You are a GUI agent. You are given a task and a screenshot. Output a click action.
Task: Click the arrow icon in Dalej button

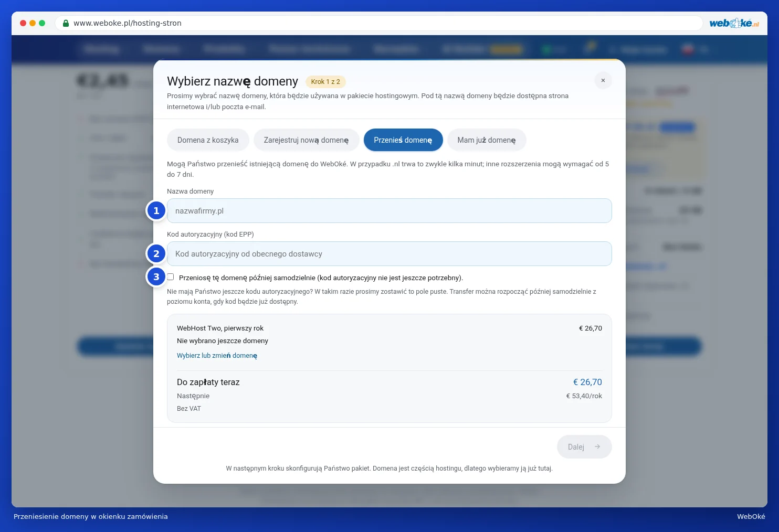[597, 446]
